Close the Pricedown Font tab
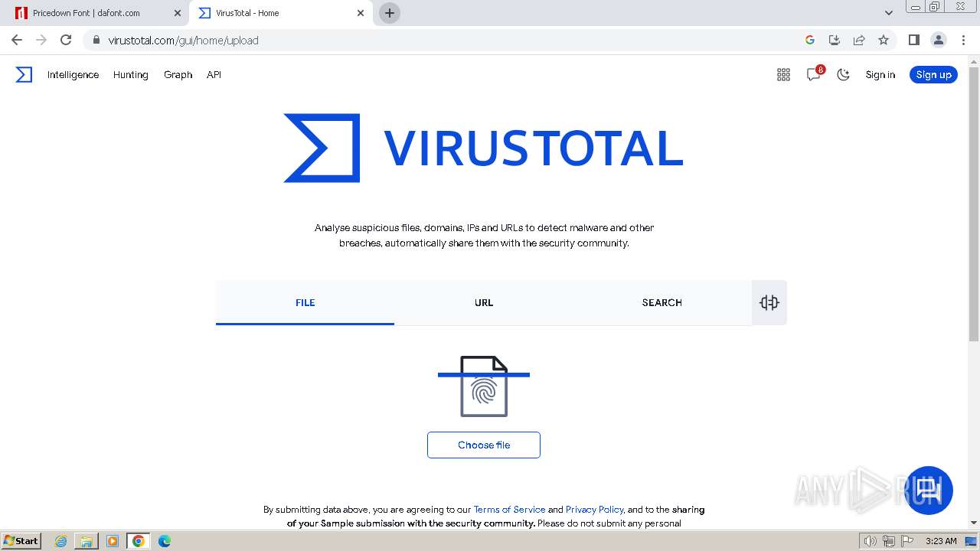This screenshot has width=980, height=551. 178,13
